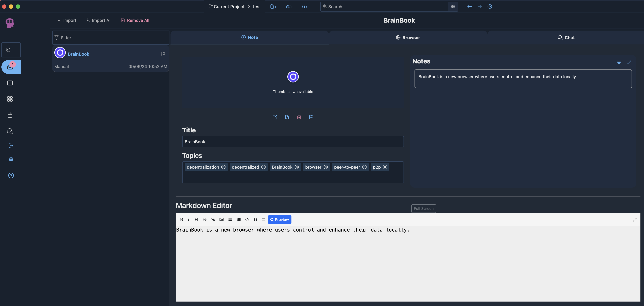Switch to the Browser tab
Screen dimensions: 644x306
click(x=408, y=37)
